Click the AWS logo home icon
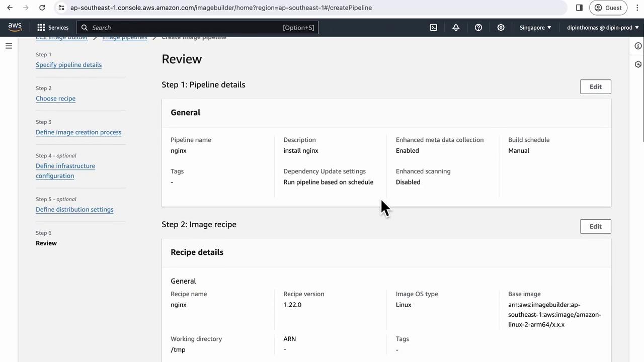 15,27
